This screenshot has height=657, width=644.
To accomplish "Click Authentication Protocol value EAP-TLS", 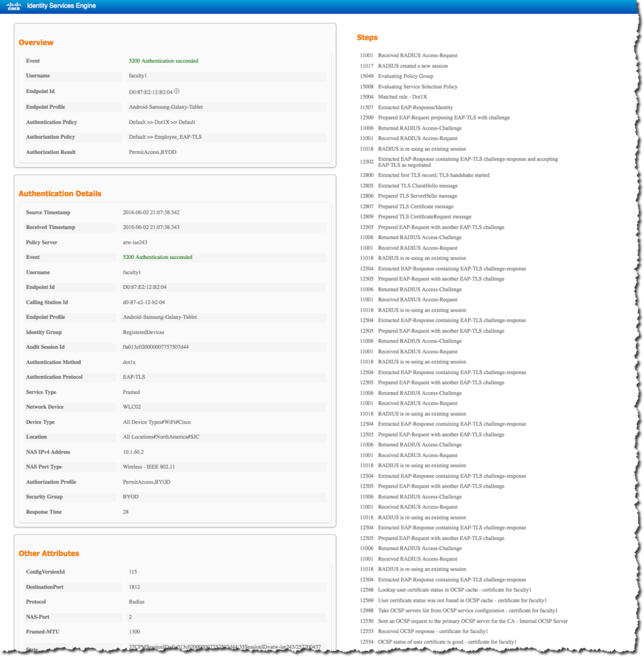I will [134, 377].
